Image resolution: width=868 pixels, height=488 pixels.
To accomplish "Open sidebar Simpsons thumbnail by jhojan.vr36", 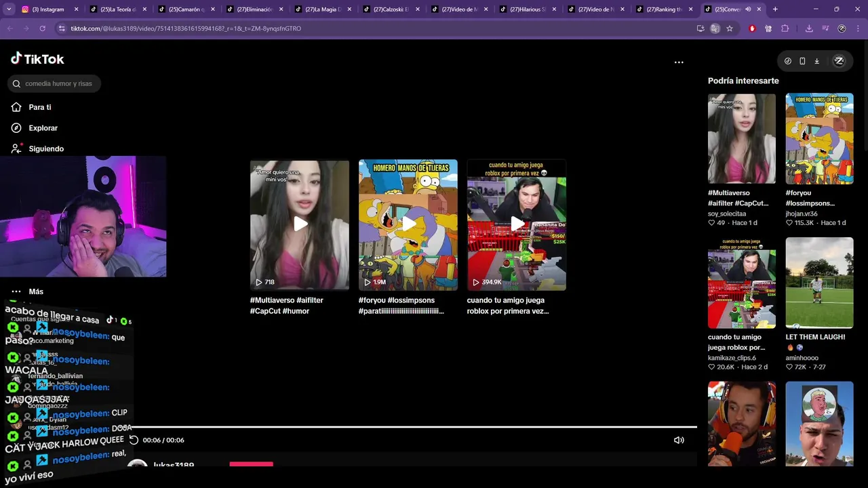I will pyautogui.click(x=819, y=138).
